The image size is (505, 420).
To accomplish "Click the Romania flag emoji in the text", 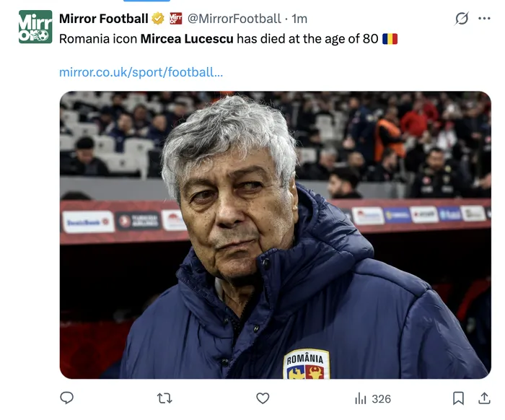I will (390, 38).
